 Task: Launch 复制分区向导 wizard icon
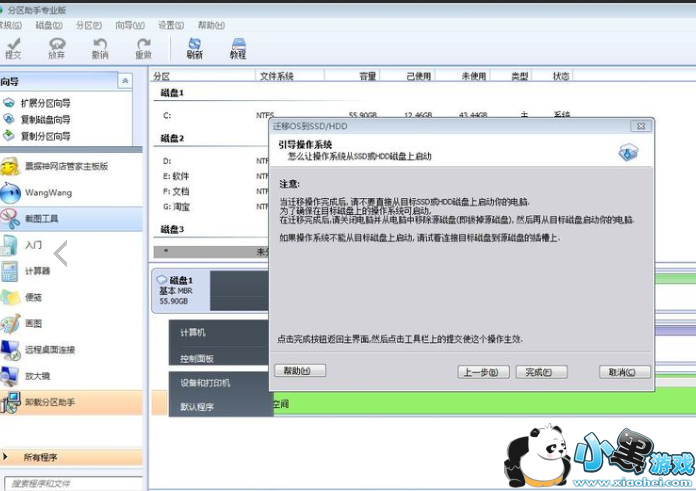[x=9, y=135]
